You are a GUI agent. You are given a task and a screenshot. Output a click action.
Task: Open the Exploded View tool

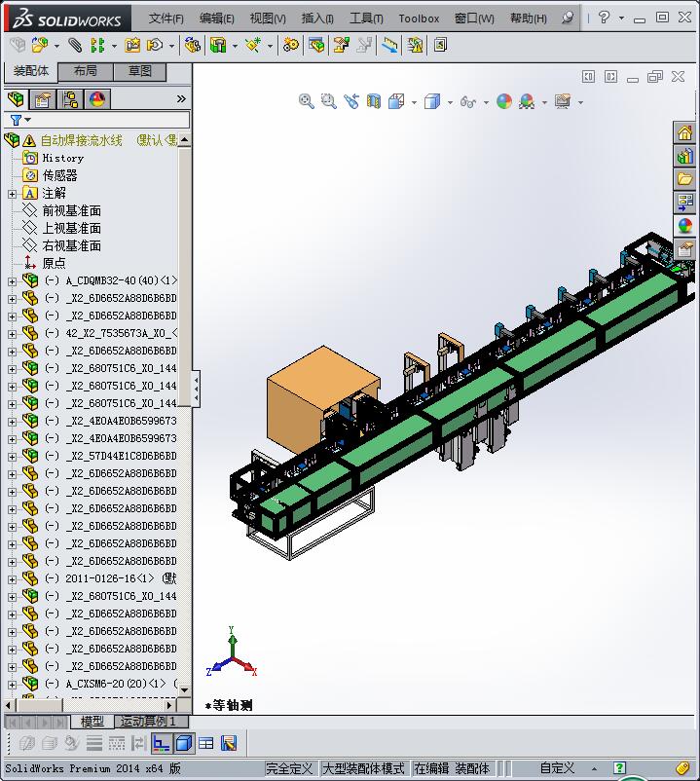[x=341, y=46]
